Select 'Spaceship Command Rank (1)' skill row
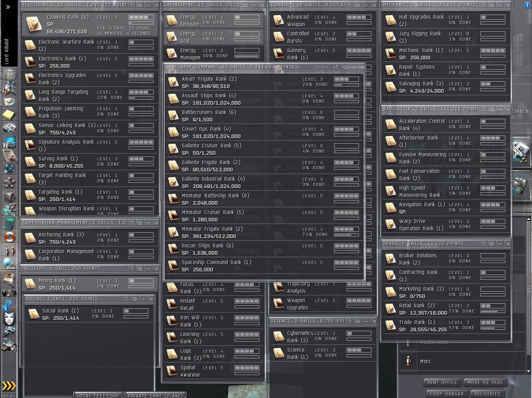The image size is (532, 398). [x=264, y=266]
